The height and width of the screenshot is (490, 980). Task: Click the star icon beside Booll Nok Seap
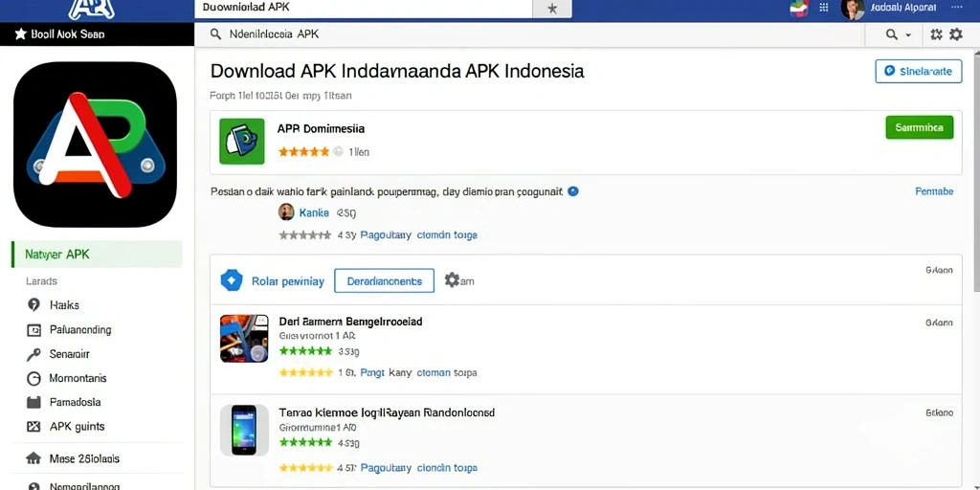(20, 33)
